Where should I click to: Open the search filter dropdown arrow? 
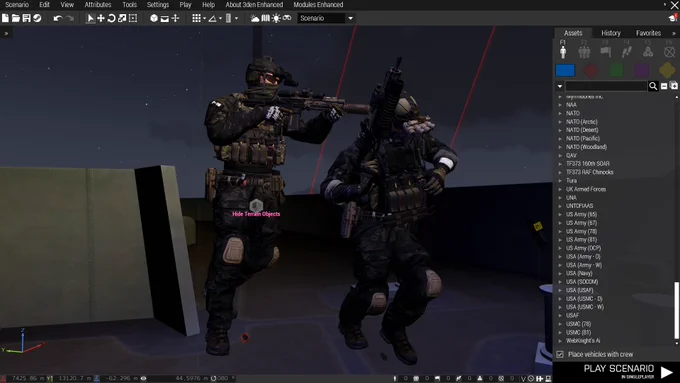coord(560,86)
